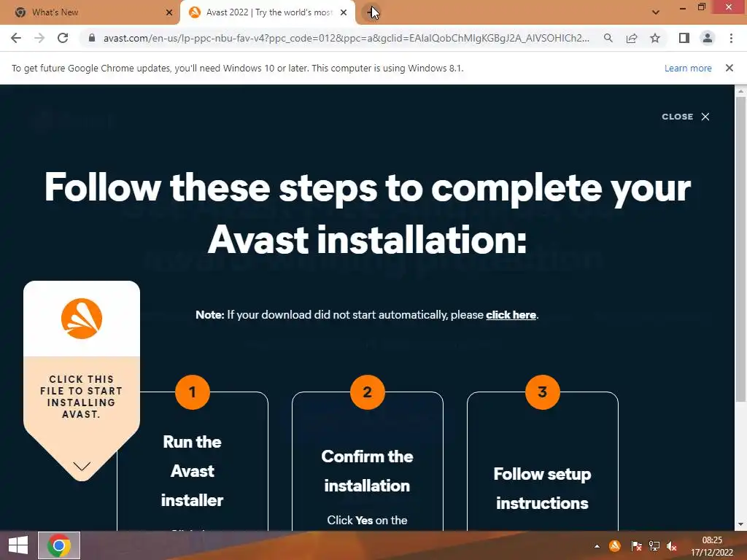Switch to the What's New tab
Screen dimensions: 747x560
(90, 12)
